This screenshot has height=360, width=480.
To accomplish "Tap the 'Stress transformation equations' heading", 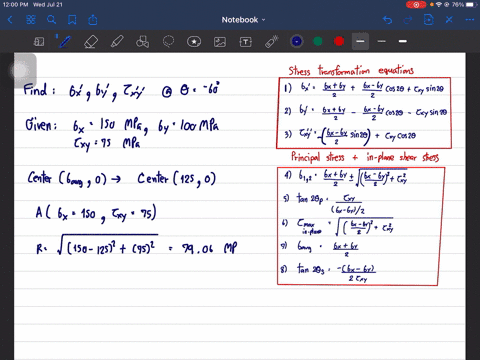I will tap(351, 70).
